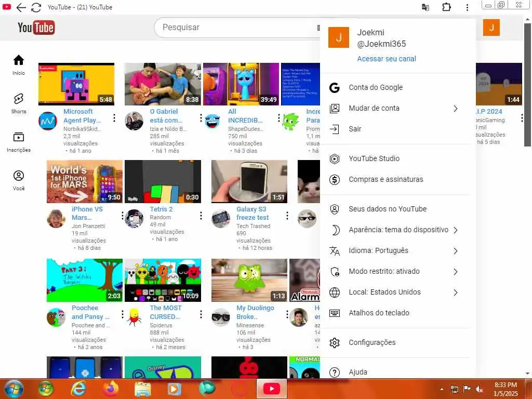Open Atalhos do teclado

click(395, 313)
